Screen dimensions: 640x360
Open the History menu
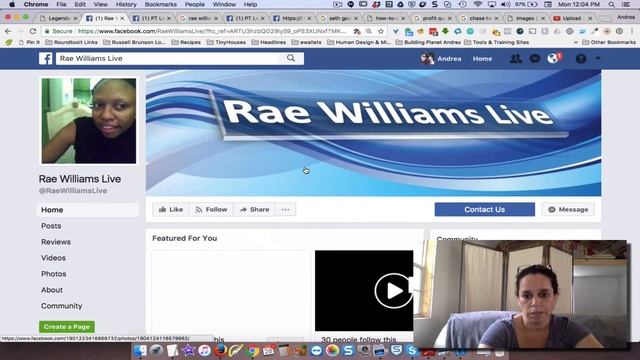point(126,4)
